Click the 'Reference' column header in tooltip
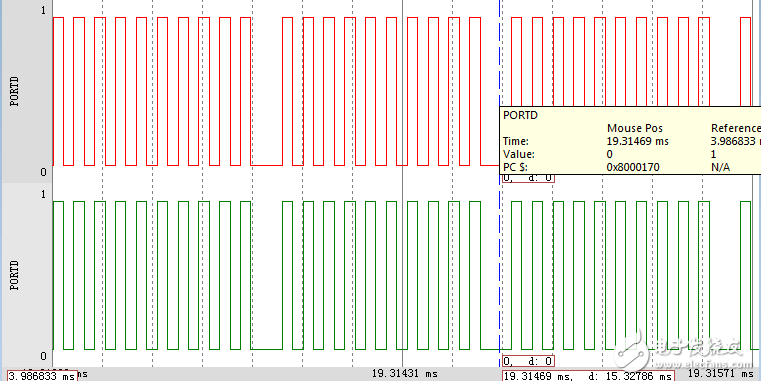 pos(735,128)
